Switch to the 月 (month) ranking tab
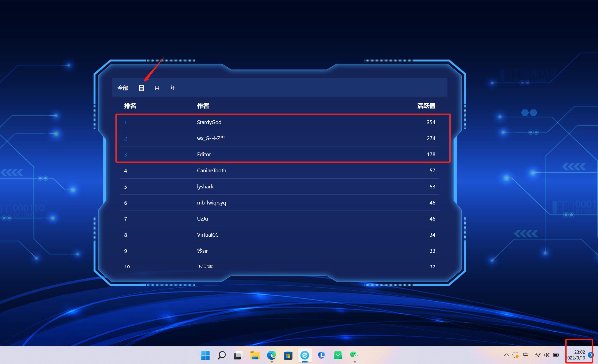598x364 pixels. 157,88
